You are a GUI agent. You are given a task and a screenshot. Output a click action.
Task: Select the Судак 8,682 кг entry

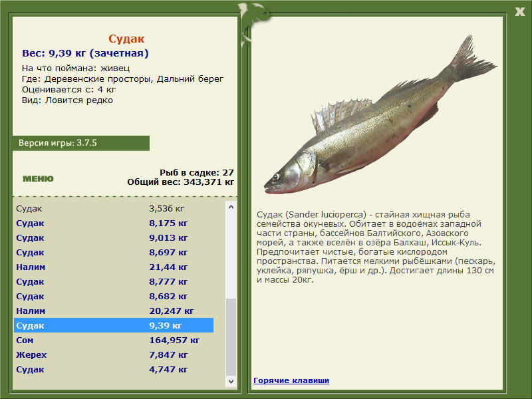pos(113,297)
